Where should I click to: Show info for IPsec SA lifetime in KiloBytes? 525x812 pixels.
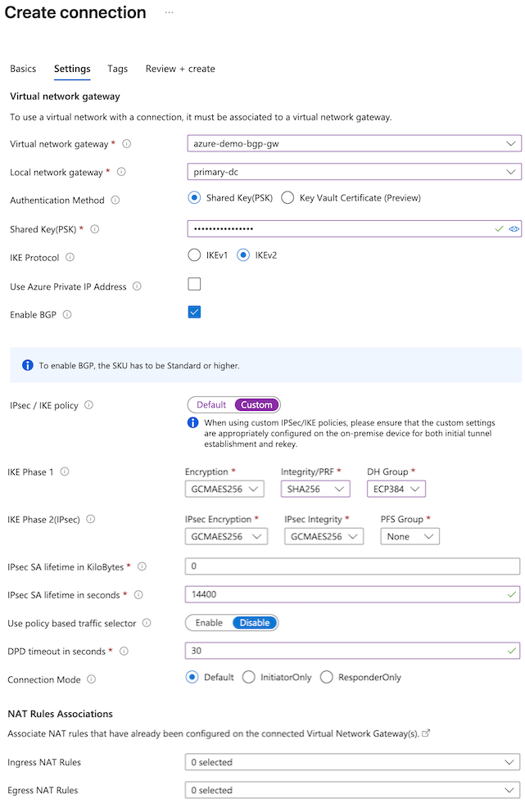tap(142, 566)
